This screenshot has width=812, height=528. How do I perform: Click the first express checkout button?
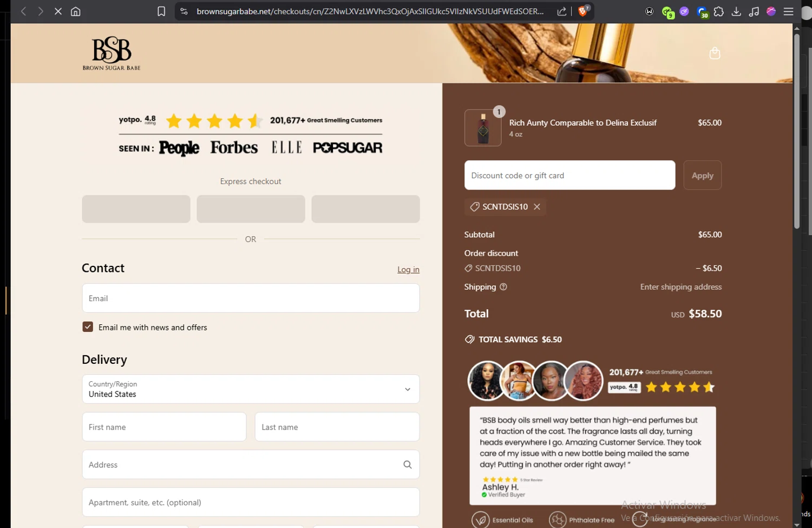click(136, 209)
